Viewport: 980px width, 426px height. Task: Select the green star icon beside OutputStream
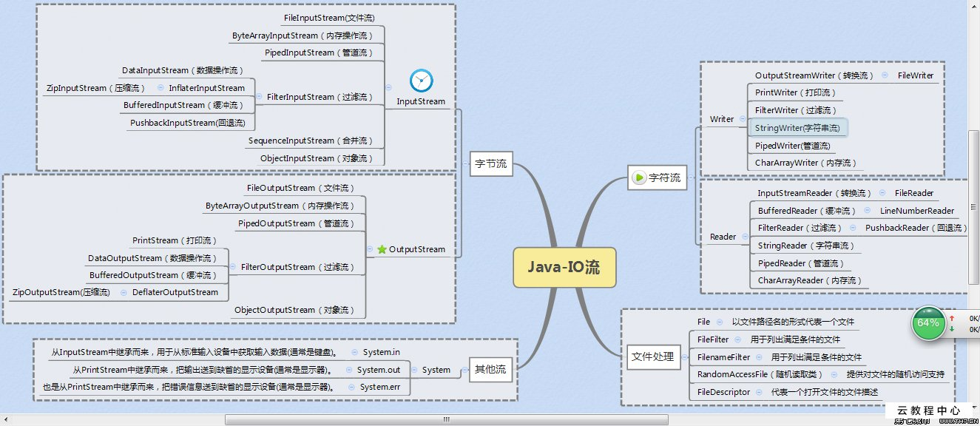[381, 249]
